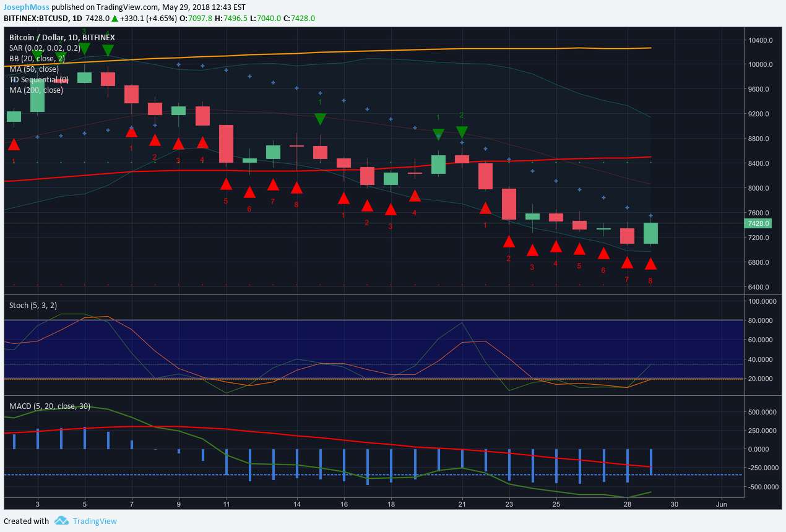Click the H:7496.5 high value

tap(232, 19)
